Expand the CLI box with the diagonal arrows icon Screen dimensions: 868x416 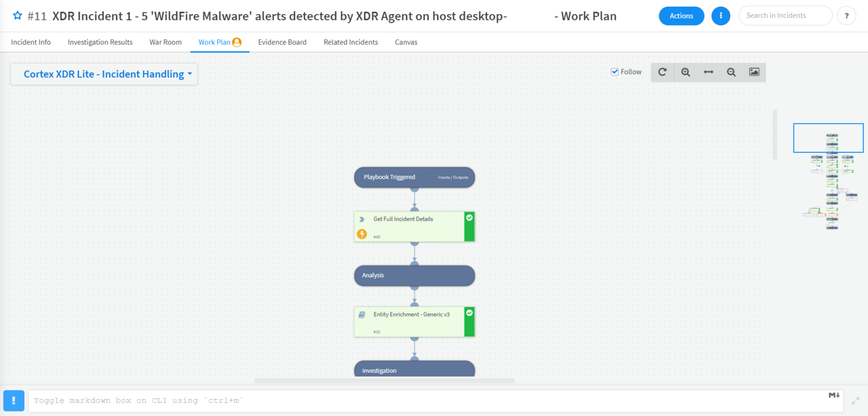[856, 401]
